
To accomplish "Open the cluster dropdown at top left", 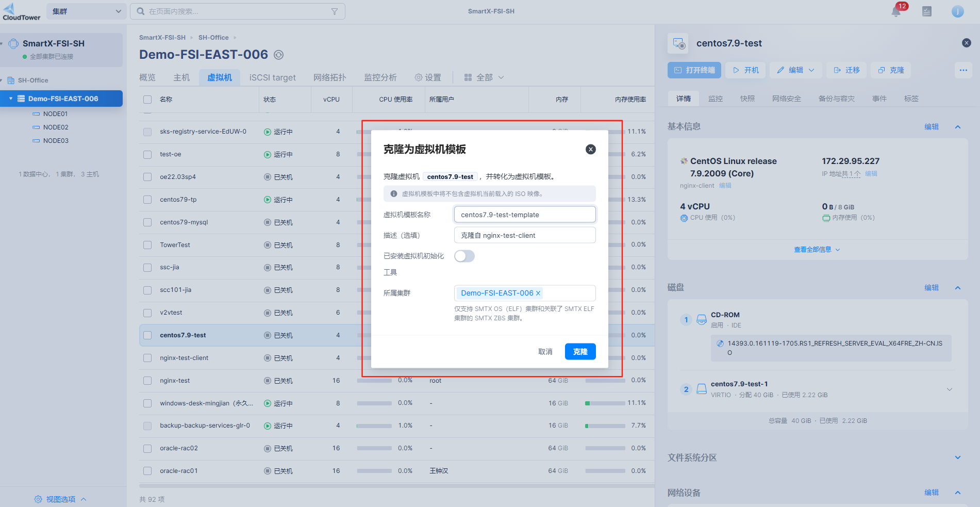I will tap(86, 11).
